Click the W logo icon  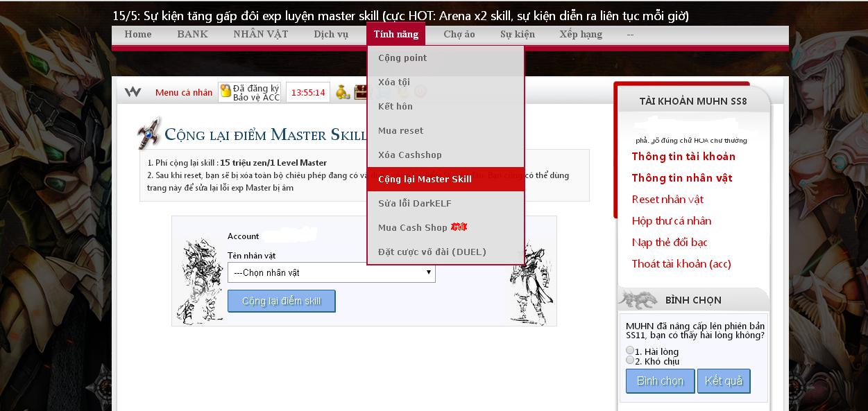(133, 91)
